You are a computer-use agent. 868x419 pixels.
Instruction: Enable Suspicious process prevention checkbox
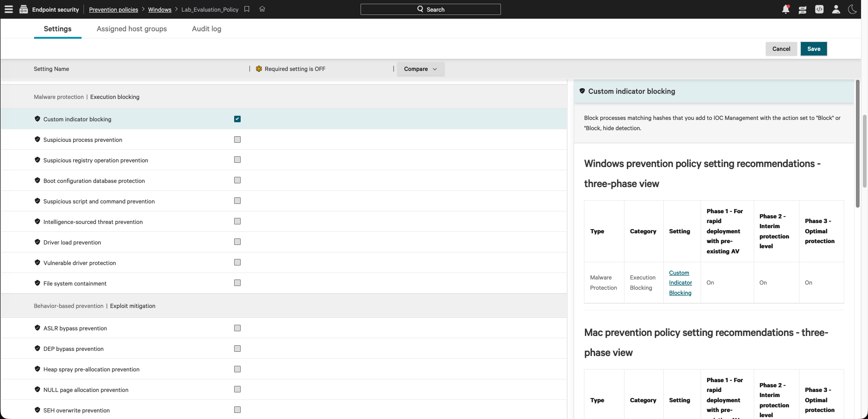pos(237,140)
